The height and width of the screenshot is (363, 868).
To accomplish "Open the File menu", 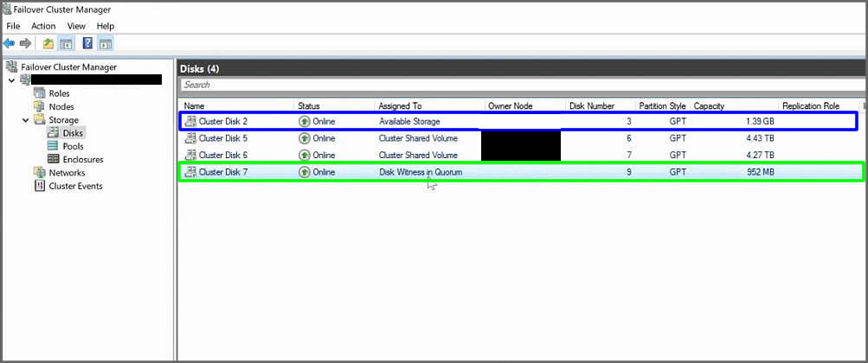I will pyautogui.click(x=13, y=26).
